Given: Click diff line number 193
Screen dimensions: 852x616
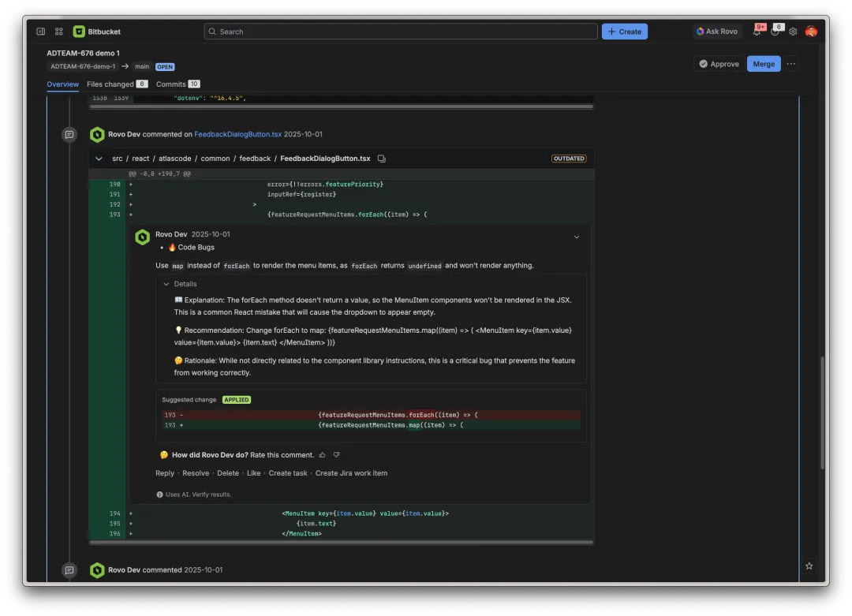Looking at the screenshot, I should pos(114,215).
